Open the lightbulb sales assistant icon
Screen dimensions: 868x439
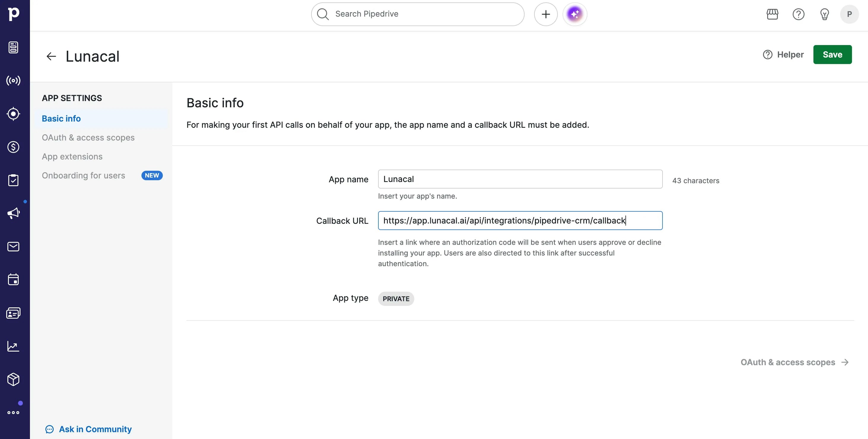[824, 14]
